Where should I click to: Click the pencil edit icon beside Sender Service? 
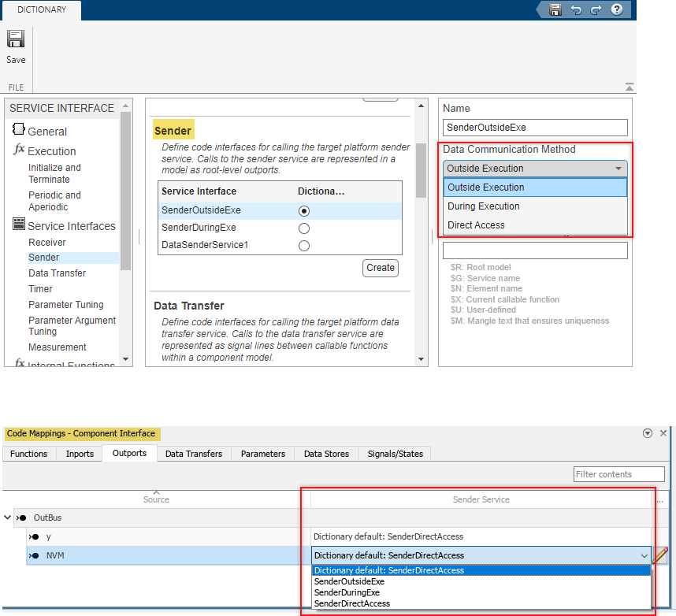tap(659, 556)
